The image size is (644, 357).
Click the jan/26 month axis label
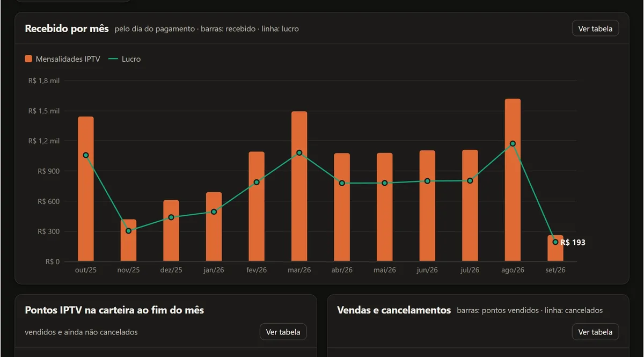[x=214, y=270]
